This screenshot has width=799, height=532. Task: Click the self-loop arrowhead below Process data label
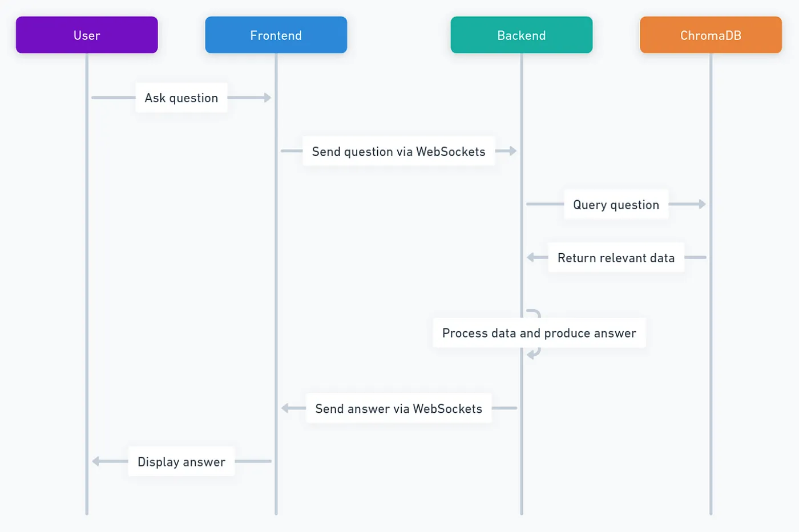click(531, 355)
